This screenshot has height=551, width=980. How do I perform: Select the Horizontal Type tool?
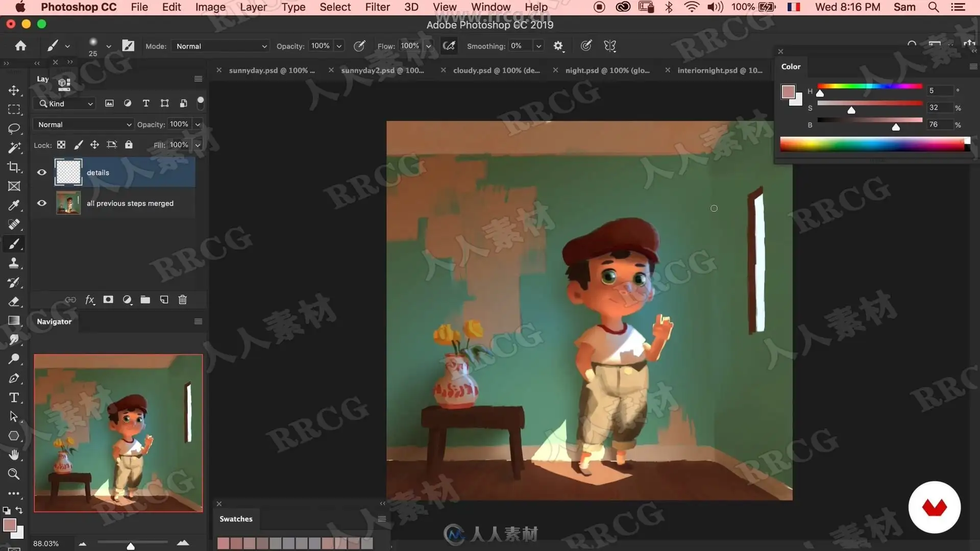coord(14,397)
